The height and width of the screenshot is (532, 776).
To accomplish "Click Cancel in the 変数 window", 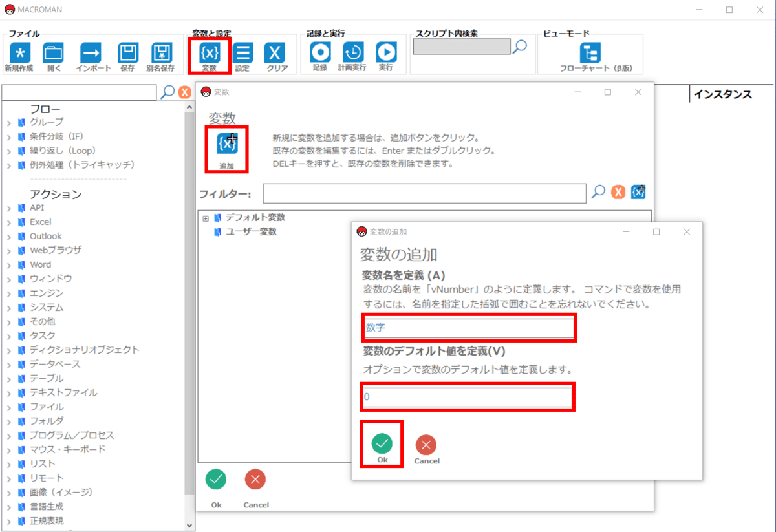I will point(255,479).
